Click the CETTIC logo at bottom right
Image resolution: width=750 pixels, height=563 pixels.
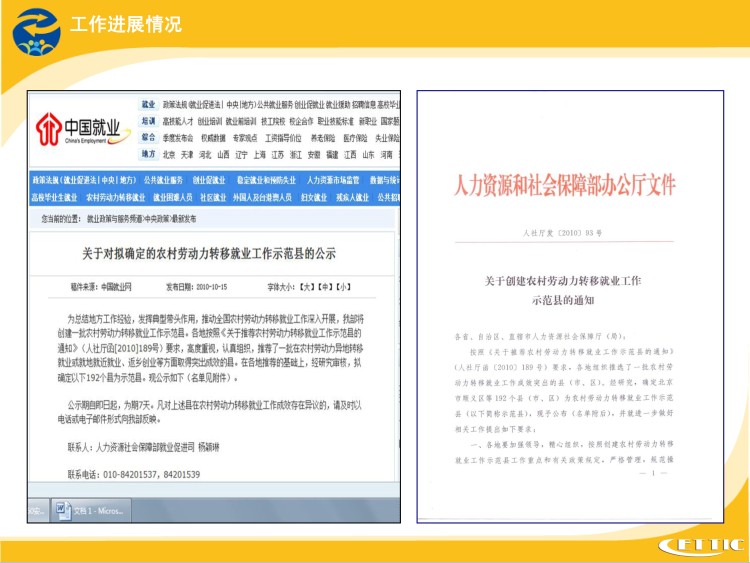[x=699, y=544]
